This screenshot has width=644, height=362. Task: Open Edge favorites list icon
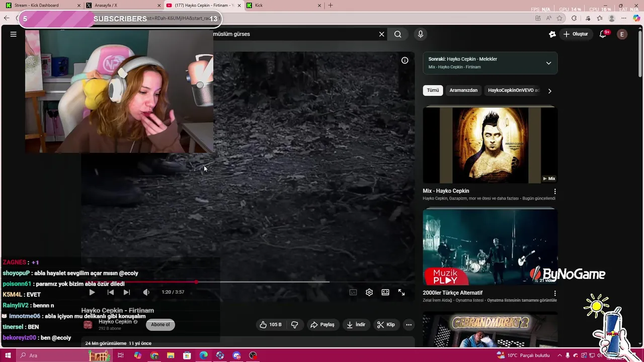coord(600,18)
